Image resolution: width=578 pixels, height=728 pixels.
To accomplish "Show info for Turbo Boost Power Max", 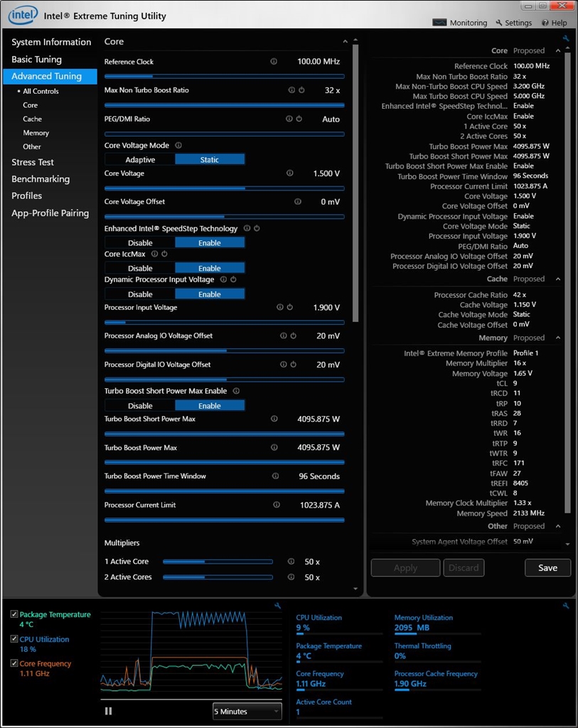I will point(274,448).
